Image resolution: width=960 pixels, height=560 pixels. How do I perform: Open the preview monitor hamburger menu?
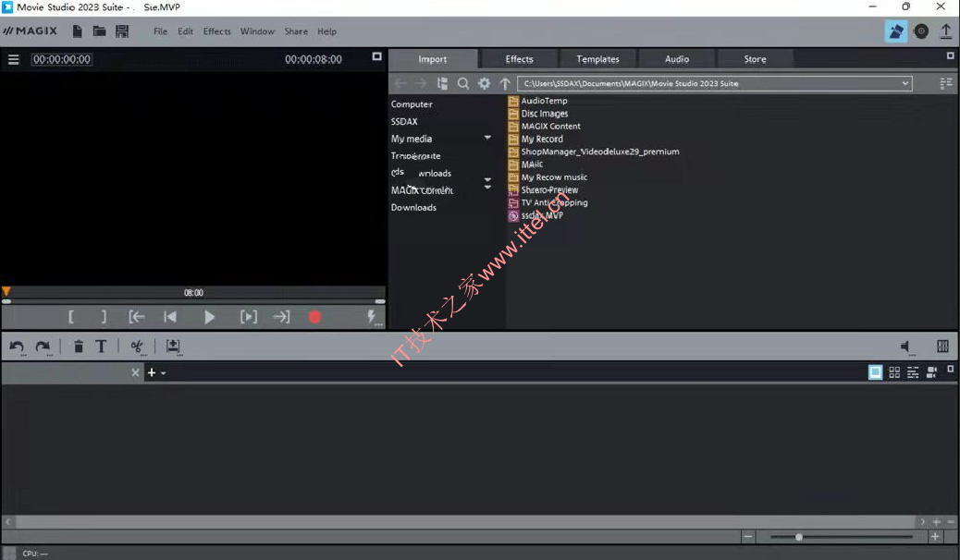tap(14, 59)
